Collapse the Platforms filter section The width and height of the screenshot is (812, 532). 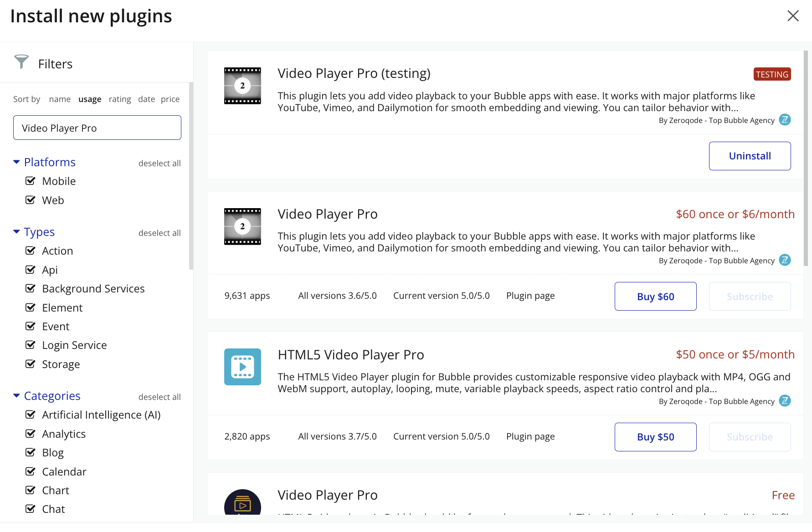17,162
